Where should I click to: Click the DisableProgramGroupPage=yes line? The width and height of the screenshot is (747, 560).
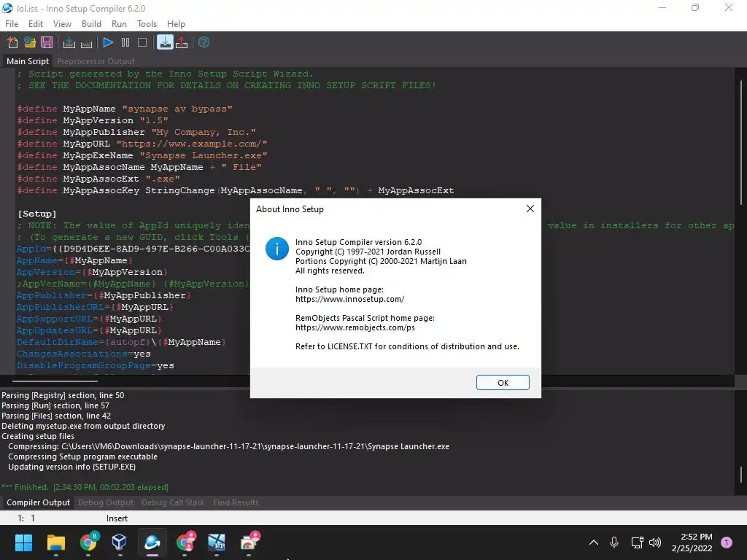point(96,366)
